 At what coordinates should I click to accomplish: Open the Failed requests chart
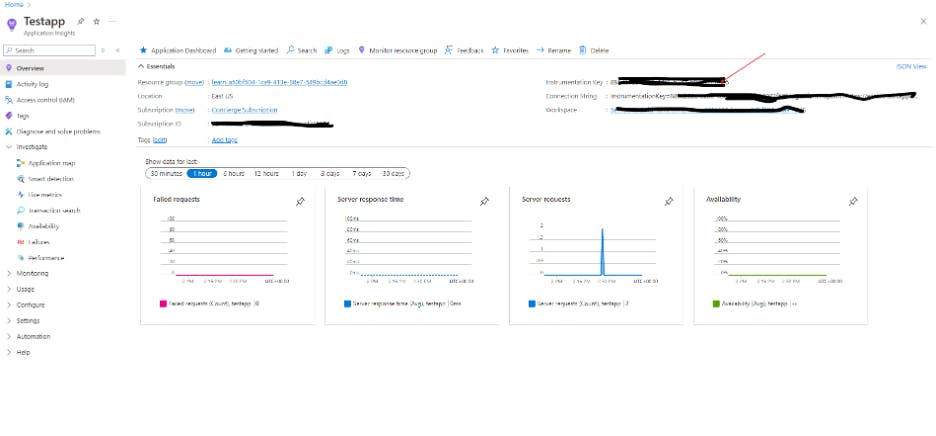pyautogui.click(x=227, y=256)
